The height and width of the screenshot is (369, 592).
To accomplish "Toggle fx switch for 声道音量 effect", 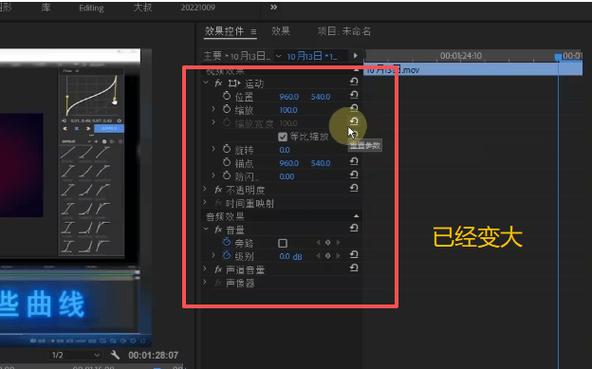I will 218,269.
